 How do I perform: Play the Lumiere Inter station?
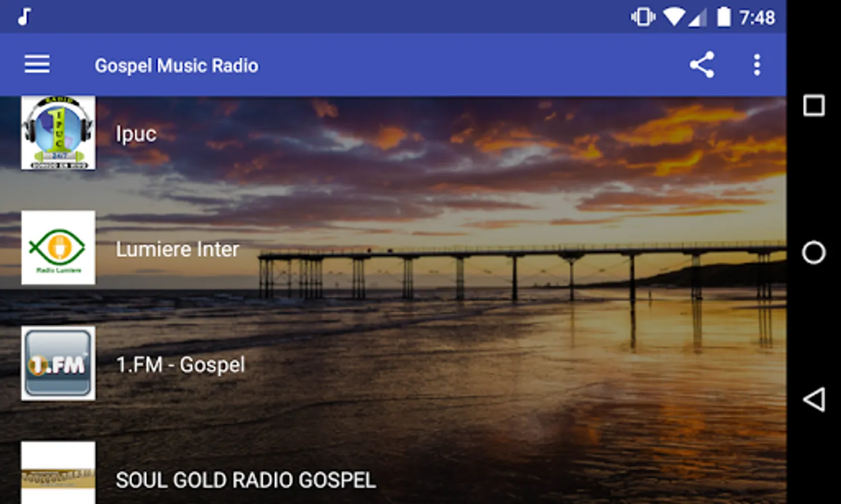point(177,249)
